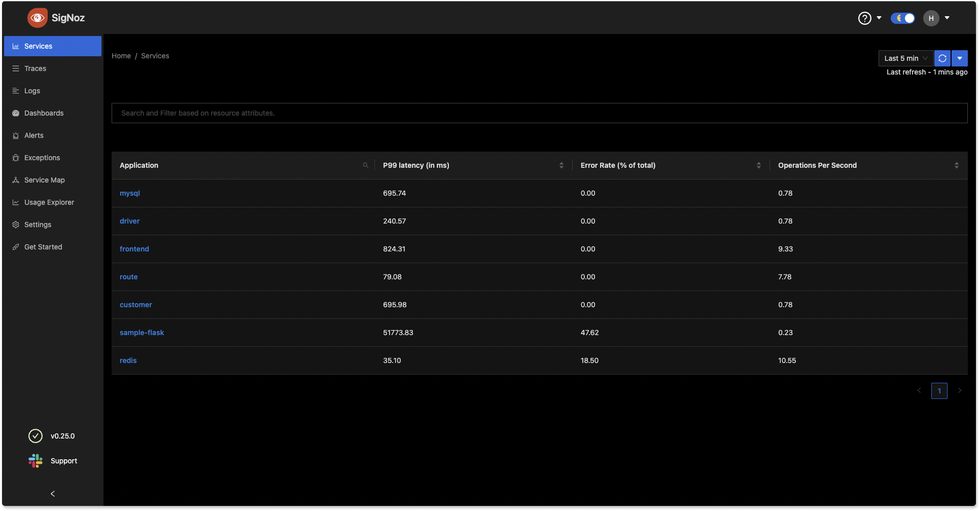Sort by Operations Per Second column
Screen dimensions: 980x511
coord(957,165)
